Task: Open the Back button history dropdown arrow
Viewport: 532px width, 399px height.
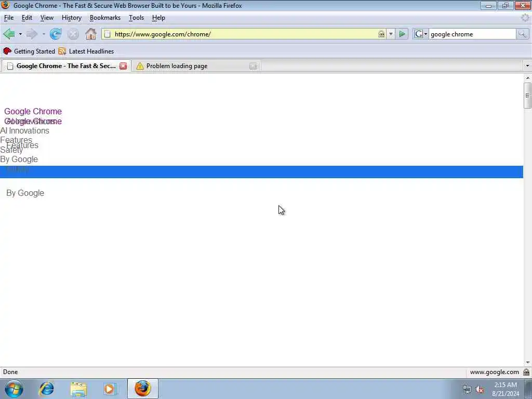Action: click(20, 34)
